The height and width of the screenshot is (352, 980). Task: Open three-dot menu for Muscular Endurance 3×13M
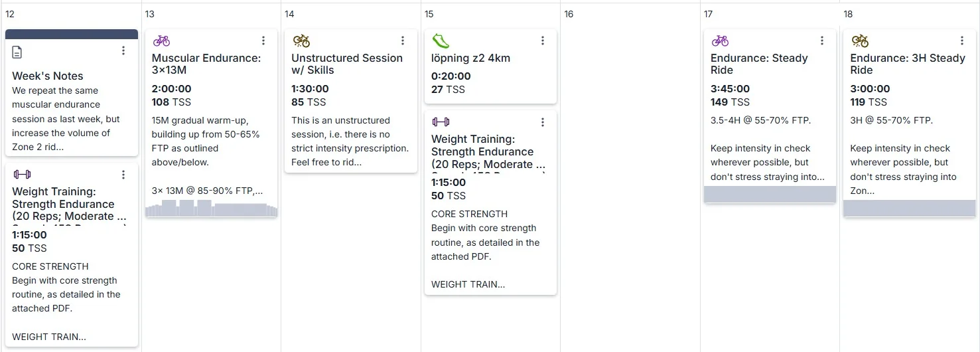pos(263,41)
